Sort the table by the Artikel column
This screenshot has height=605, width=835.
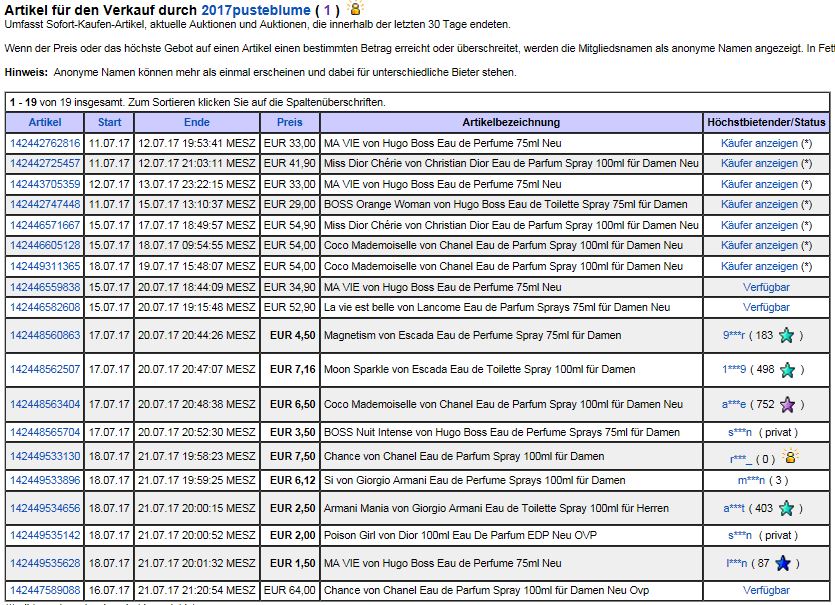pos(45,122)
